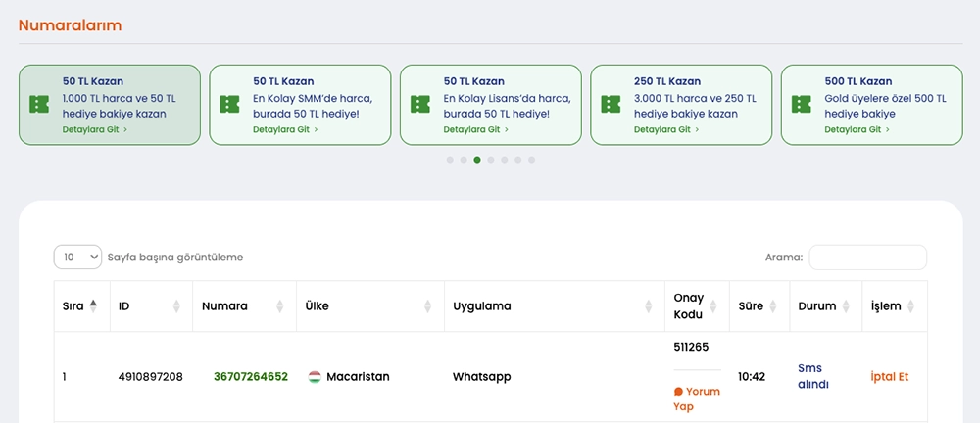Click the phone number 36707264652
The height and width of the screenshot is (423, 980).
[x=251, y=377]
